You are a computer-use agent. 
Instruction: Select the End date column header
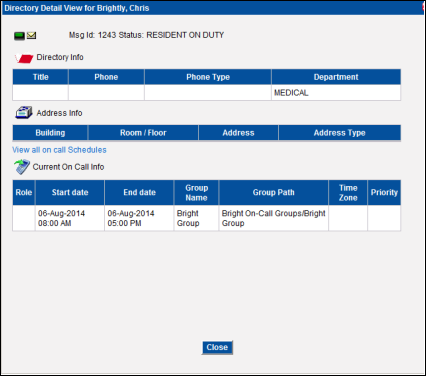(x=139, y=193)
